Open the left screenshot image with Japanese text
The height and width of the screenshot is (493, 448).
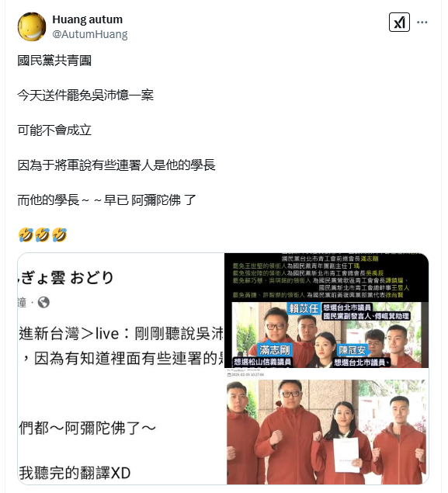[x=121, y=369]
